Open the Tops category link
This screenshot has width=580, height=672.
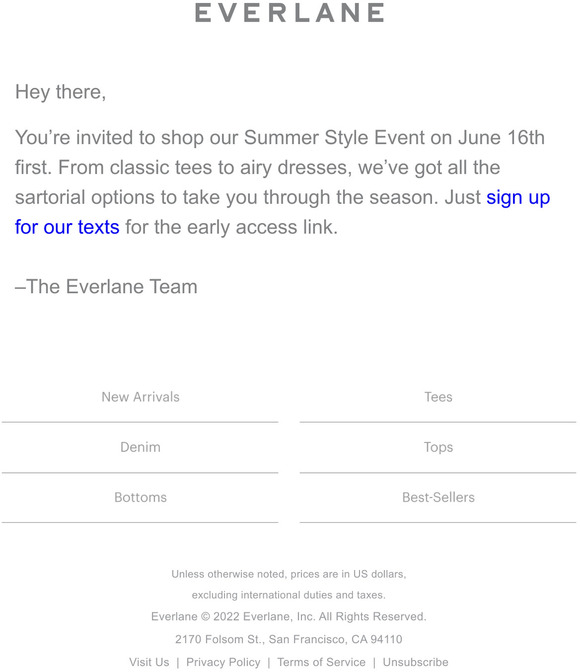pyautogui.click(x=438, y=447)
